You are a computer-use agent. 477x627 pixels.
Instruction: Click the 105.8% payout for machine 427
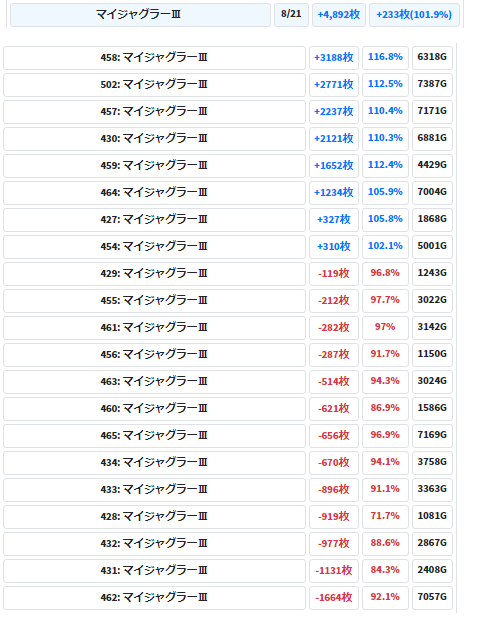click(385, 220)
